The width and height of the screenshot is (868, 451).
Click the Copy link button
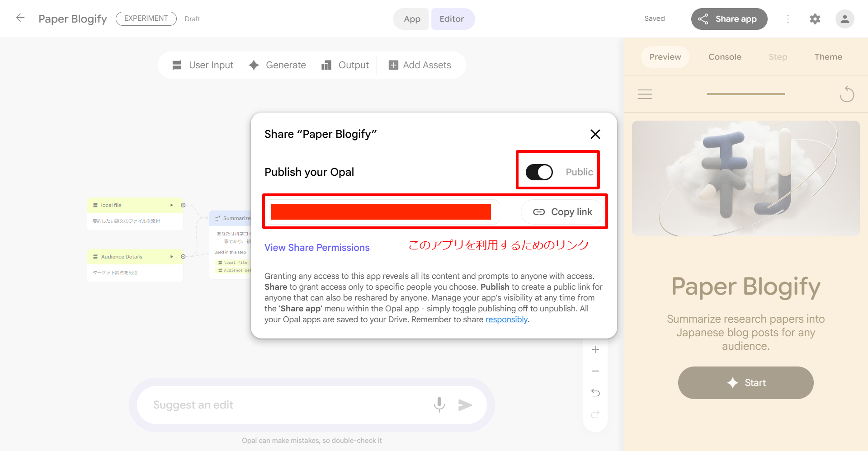562,212
